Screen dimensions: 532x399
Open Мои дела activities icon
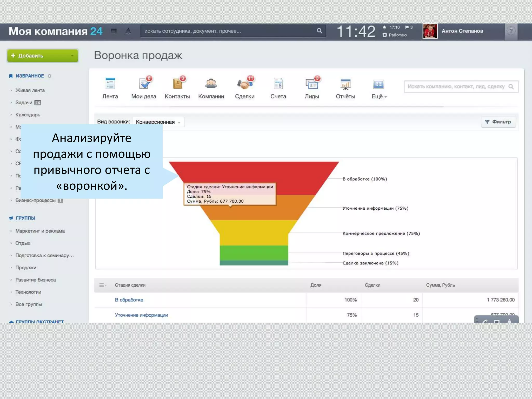[144, 84]
